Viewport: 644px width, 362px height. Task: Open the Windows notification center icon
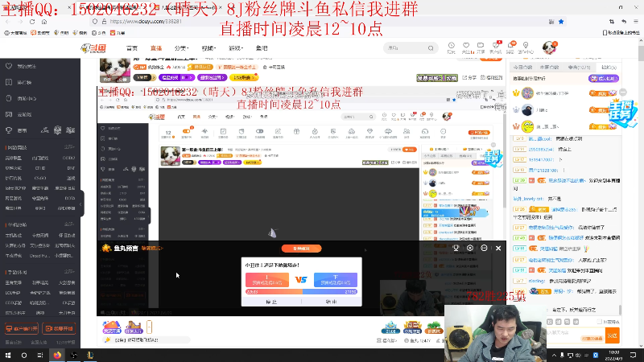pos(633,355)
